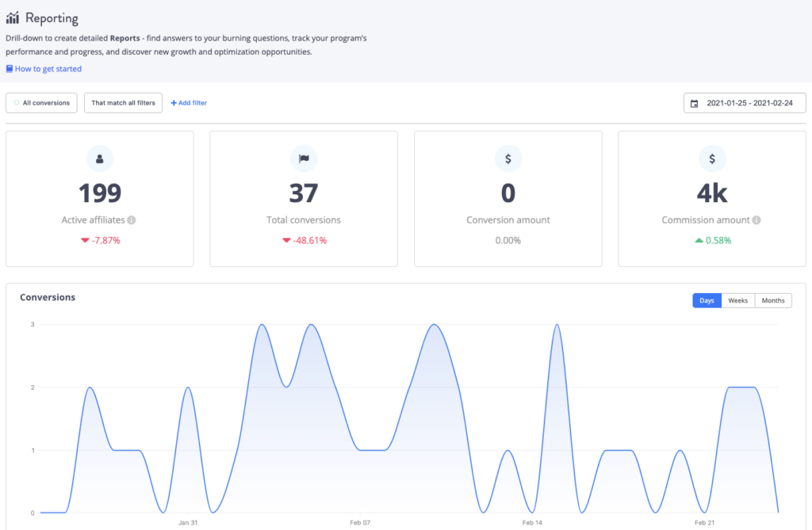Open the 2021-01-25 date range picker
812x530 pixels.
744,103
